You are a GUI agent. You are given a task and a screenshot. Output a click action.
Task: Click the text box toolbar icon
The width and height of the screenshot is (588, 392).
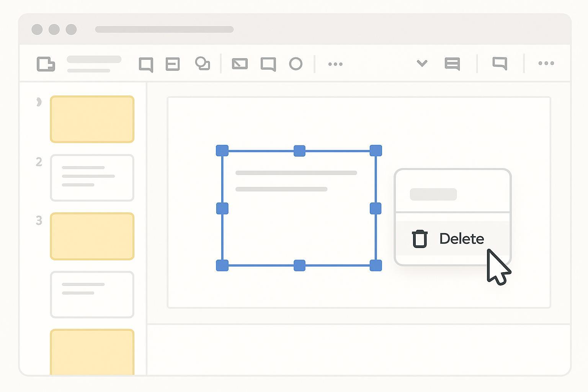tap(173, 64)
